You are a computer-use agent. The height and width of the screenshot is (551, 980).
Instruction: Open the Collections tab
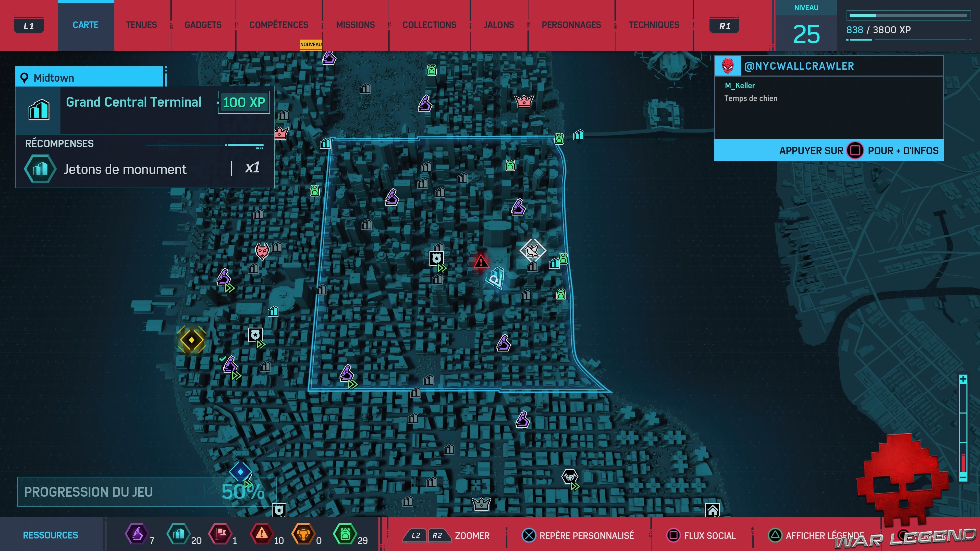(429, 25)
